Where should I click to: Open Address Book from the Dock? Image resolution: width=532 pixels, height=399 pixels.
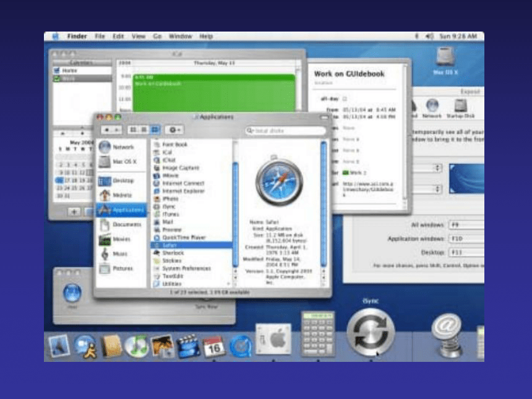point(112,346)
